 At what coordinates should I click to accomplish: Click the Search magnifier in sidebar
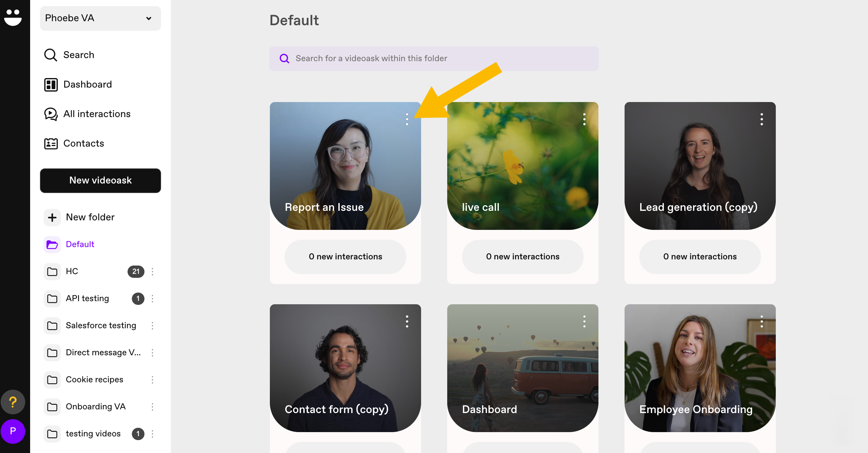coord(50,55)
